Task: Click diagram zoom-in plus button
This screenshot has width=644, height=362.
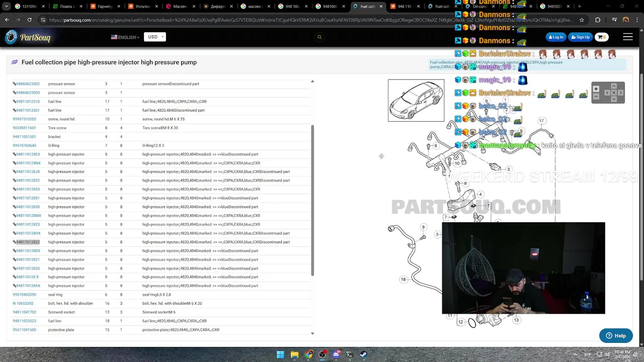Action: pyautogui.click(x=596, y=89)
